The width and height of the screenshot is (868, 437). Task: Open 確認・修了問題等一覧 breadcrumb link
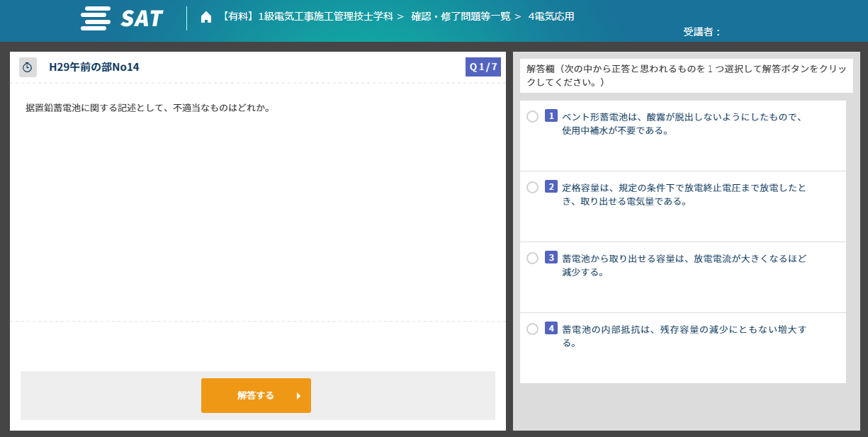[x=461, y=16]
